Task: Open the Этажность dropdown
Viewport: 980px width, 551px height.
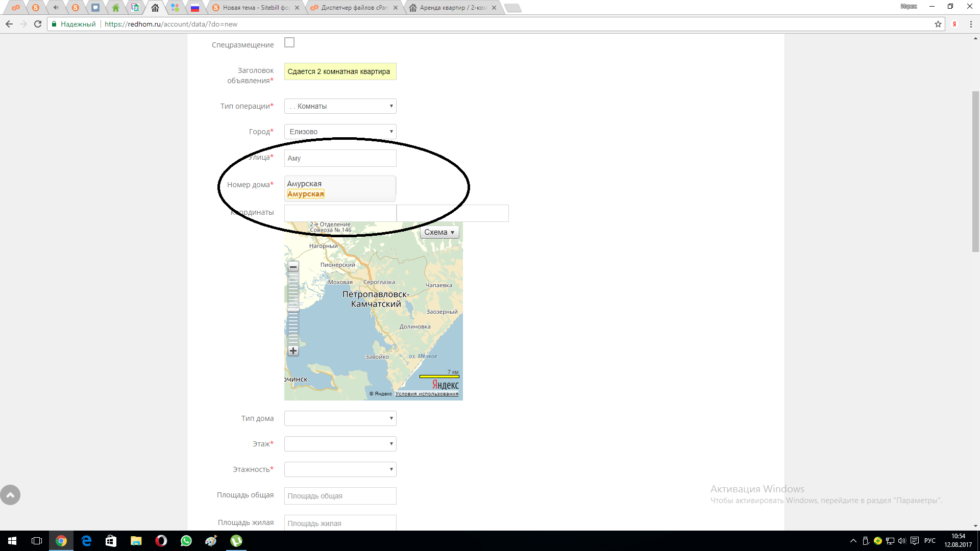Action: (340, 469)
